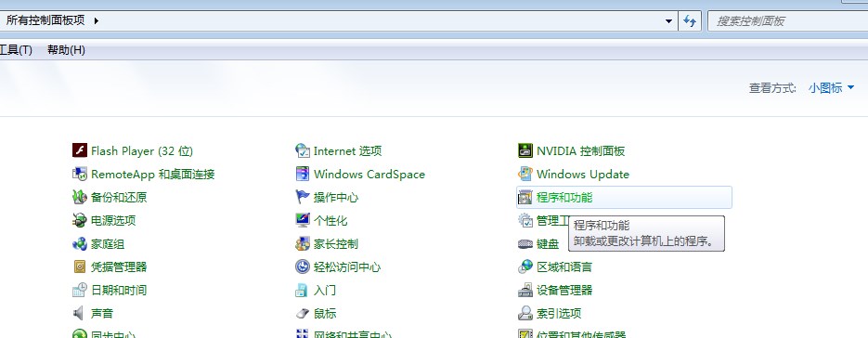Open the 轻松访问中心 link

pyautogui.click(x=347, y=267)
